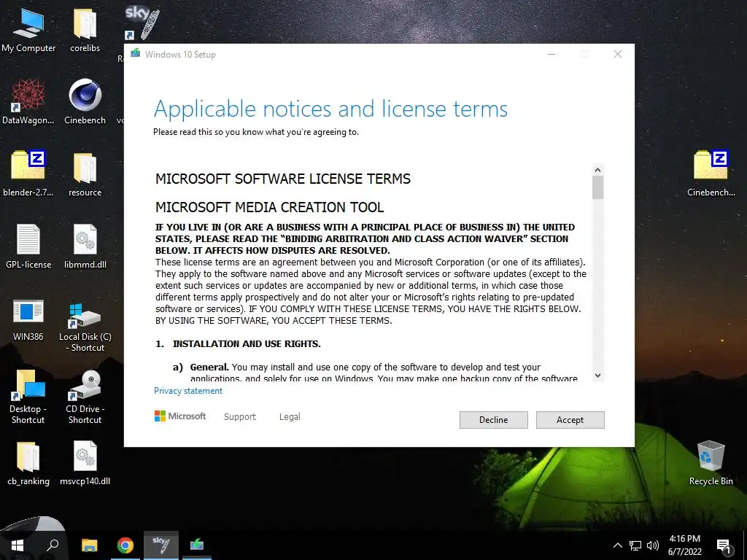Open File Explorer from the taskbar
747x560 pixels.
pos(89,545)
